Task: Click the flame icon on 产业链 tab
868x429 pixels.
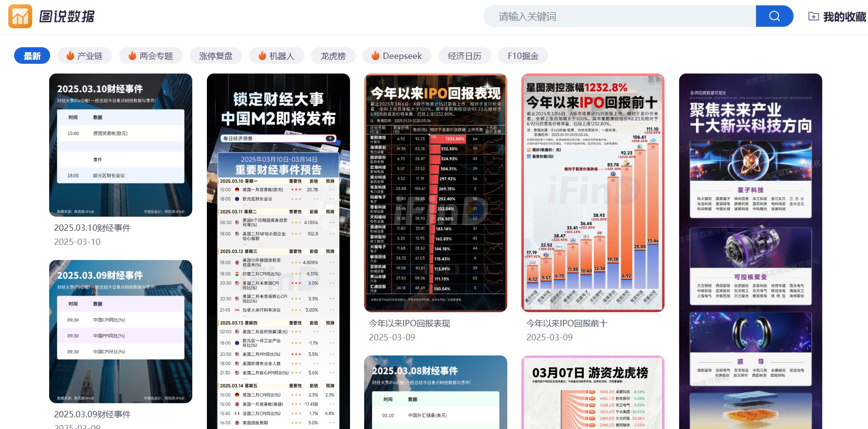Action: (71, 56)
